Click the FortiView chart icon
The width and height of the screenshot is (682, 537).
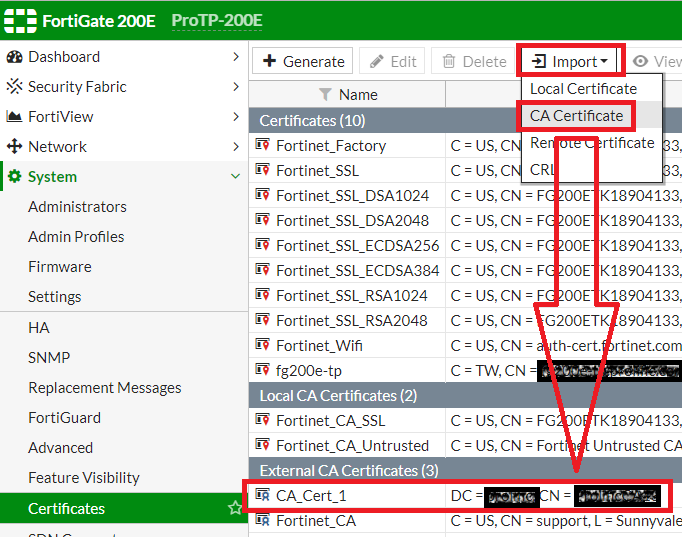[14, 117]
